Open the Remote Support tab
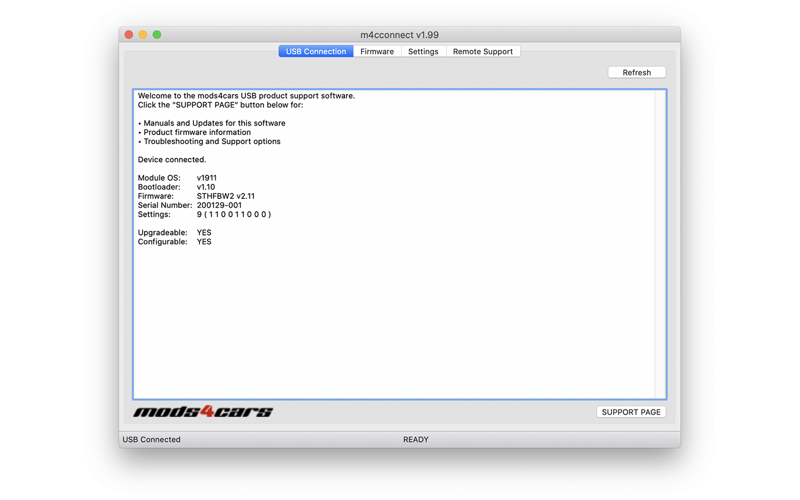This screenshot has height=500, width=800. point(483,52)
